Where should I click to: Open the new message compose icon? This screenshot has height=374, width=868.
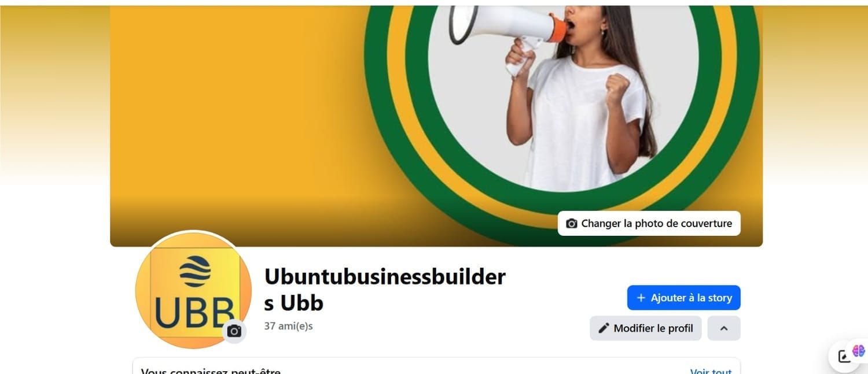pos(844,356)
